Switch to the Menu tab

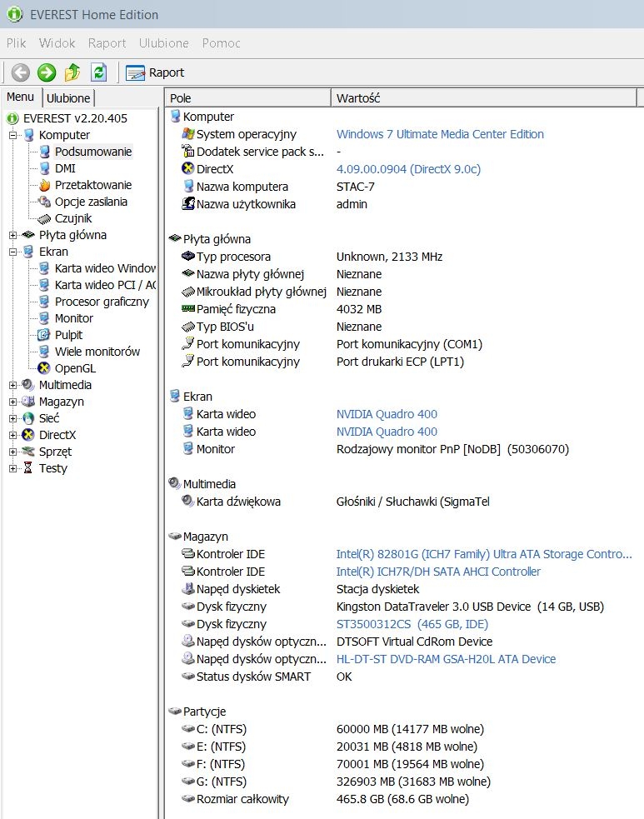pos(20,97)
